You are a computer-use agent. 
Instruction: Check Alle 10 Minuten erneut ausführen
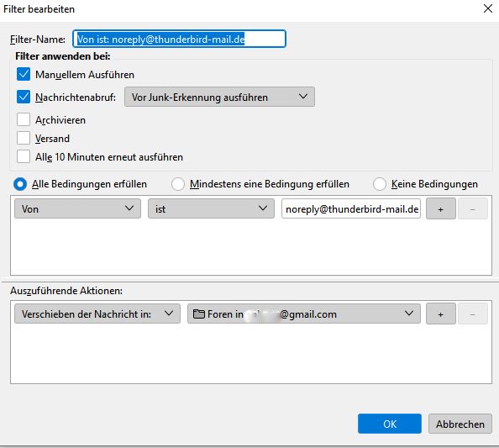(x=24, y=156)
